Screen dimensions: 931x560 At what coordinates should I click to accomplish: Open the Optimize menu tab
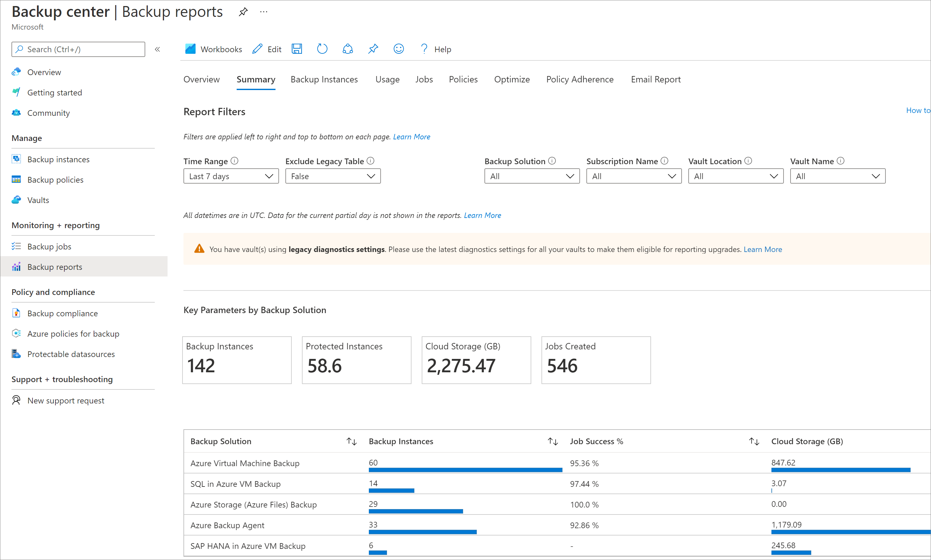(512, 79)
